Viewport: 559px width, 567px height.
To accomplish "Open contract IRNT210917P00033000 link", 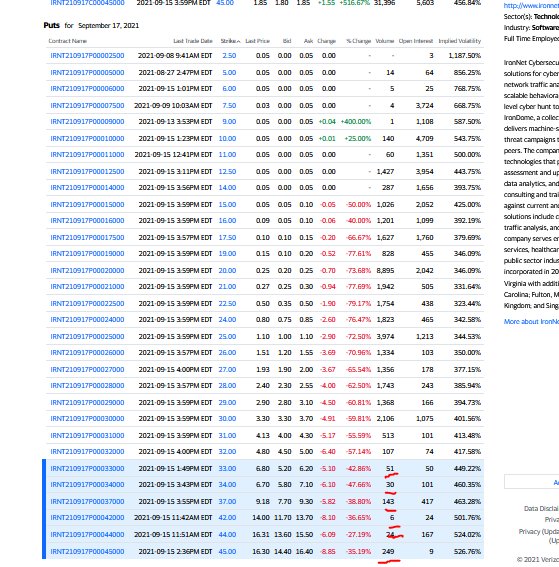I will [87, 468].
